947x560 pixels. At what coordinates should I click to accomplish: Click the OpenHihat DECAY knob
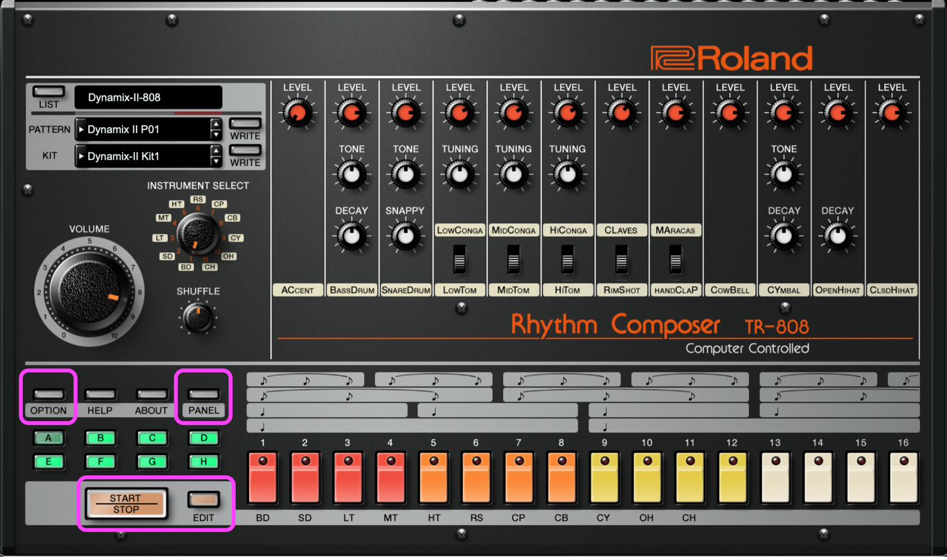tap(838, 236)
